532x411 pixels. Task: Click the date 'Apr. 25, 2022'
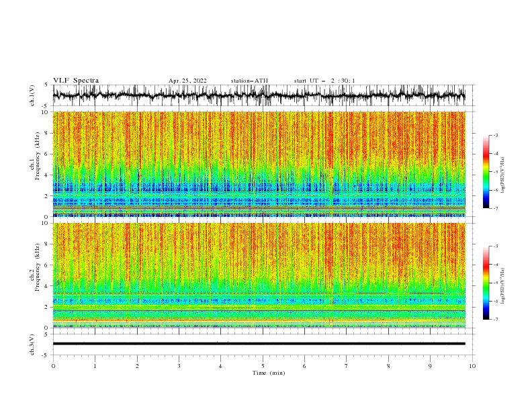187,81
